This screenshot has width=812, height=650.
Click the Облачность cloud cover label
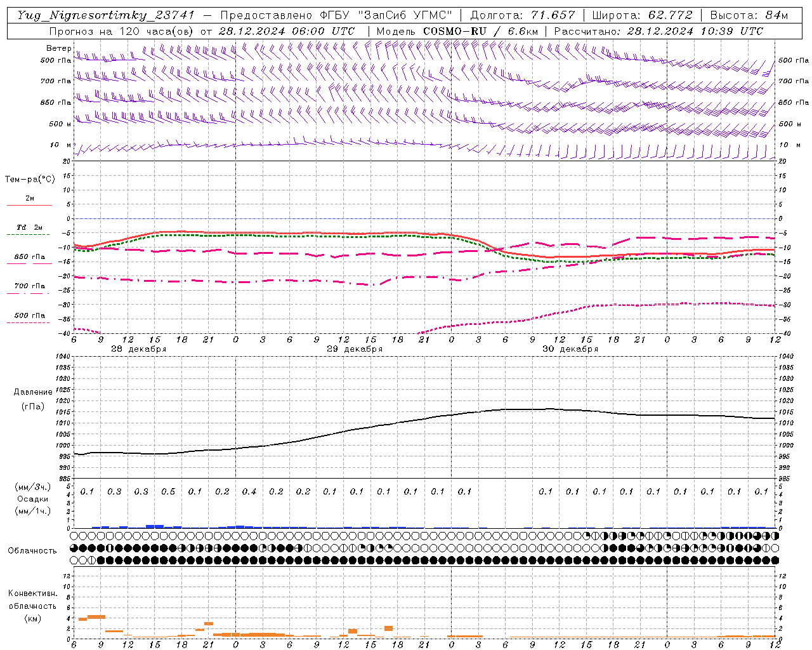[32, 550]
